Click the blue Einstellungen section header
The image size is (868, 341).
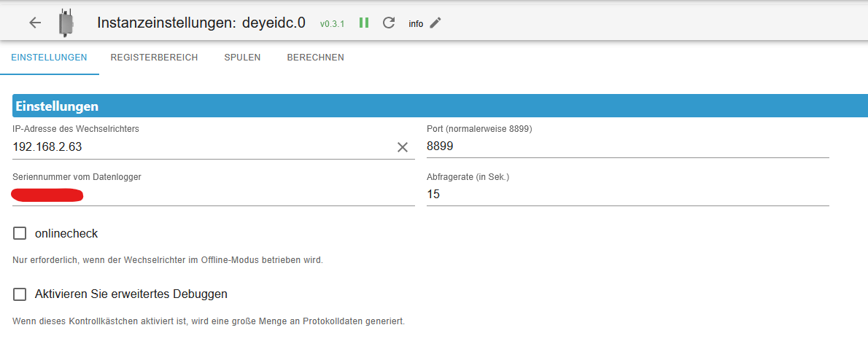[438, 106]
